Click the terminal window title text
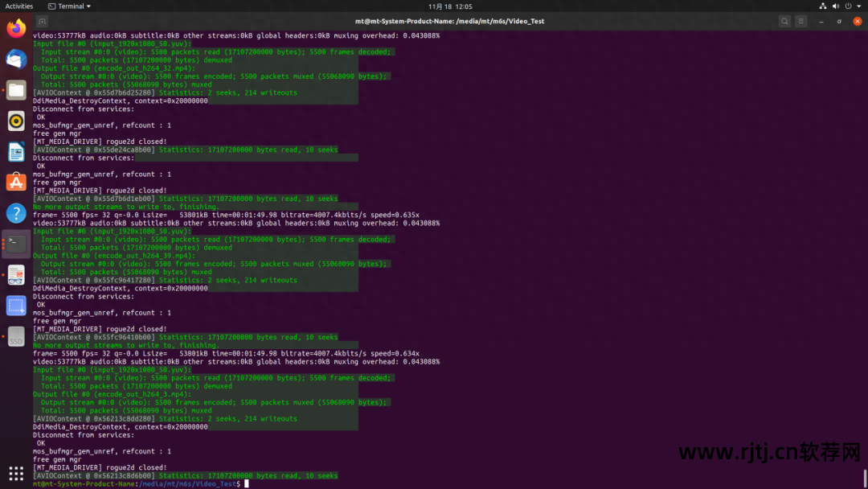Screen dimensions: 868x489 [449, 21]
